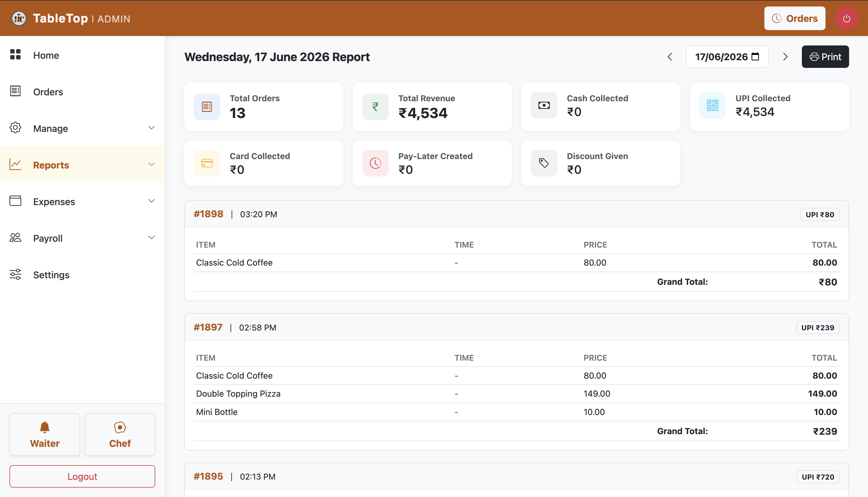
Task: Switch to Waiter view button
Action: (x=45, y=434)
